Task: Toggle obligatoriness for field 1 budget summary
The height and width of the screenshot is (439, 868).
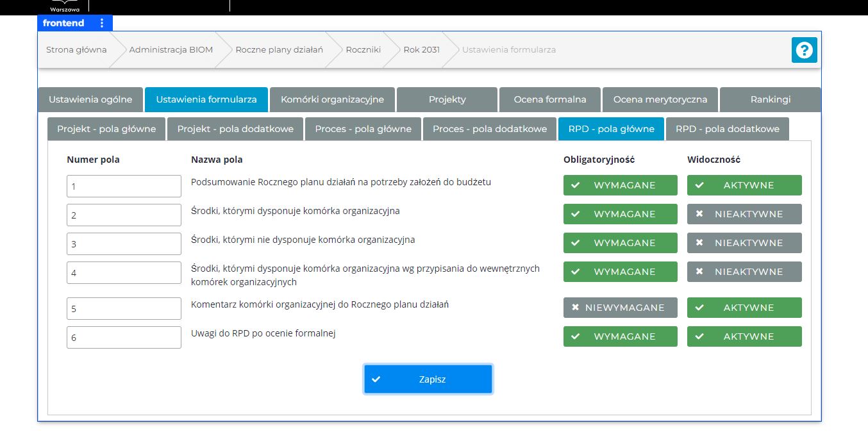Action: pyautogui.click(x=620, y=185)
